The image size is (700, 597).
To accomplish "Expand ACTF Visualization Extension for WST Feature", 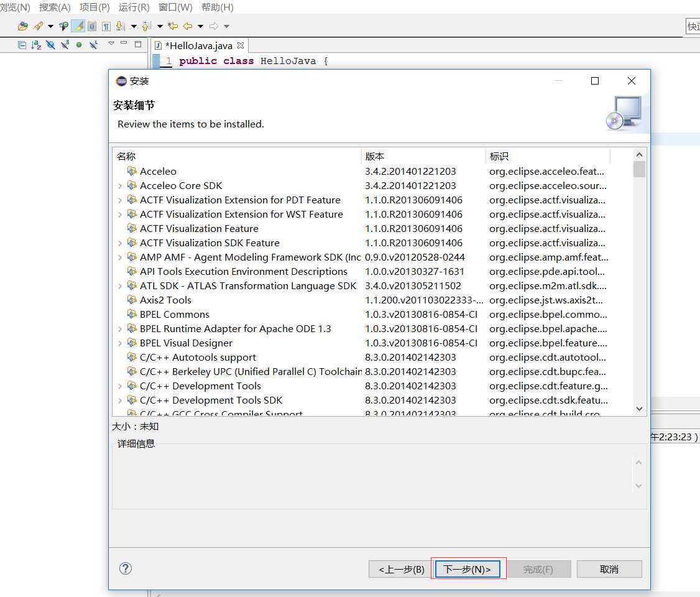I will (x=120, y=215).
